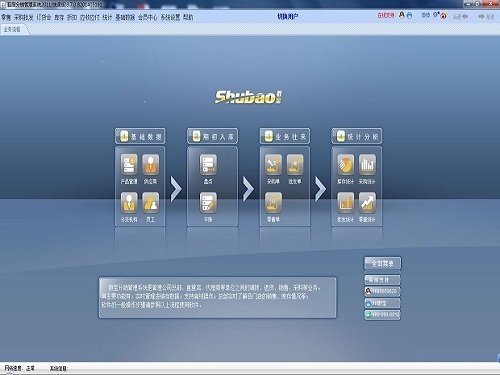
Task: Click the QQ penguin icon beside 在线支持
Action: point(402,15)
